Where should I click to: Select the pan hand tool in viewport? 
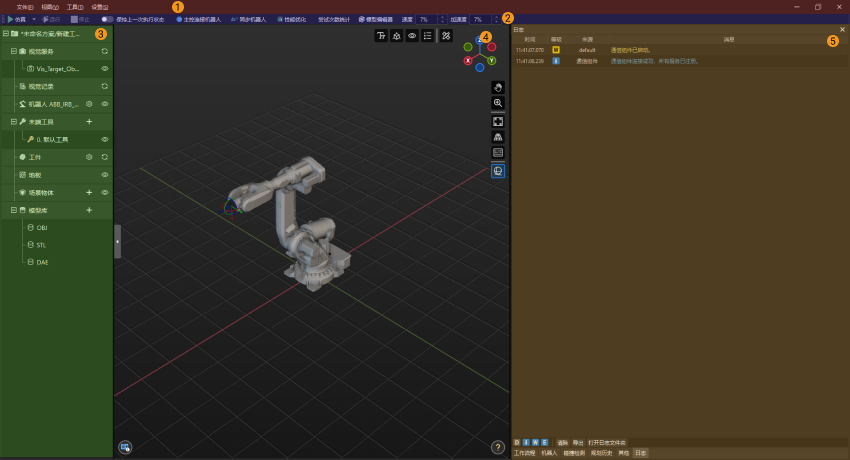pyautogui.click(x=498, y=87)
